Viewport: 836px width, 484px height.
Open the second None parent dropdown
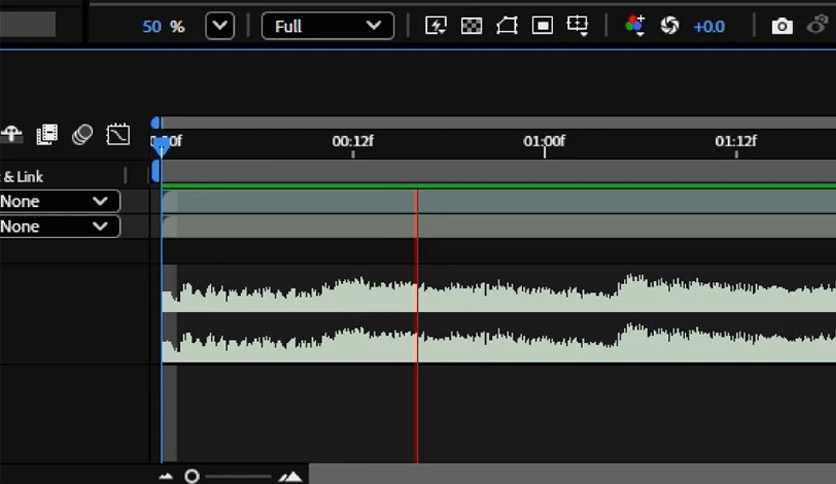(x=60, y=226)
